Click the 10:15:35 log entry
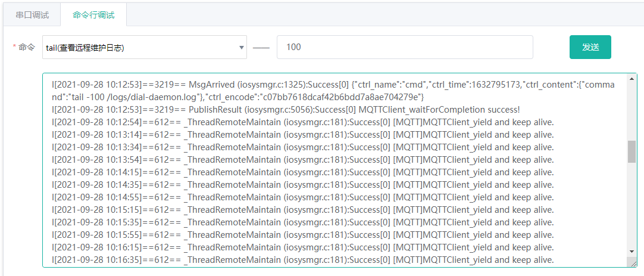The height and width of the screenshot is (276, 644). [x=303, y=222]
